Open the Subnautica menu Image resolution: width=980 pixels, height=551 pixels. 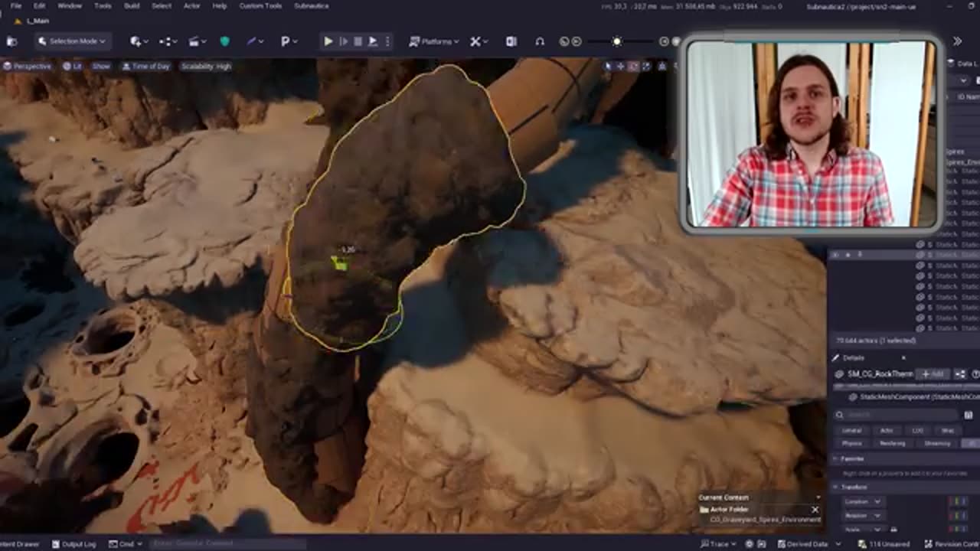(x=312, y=6)
